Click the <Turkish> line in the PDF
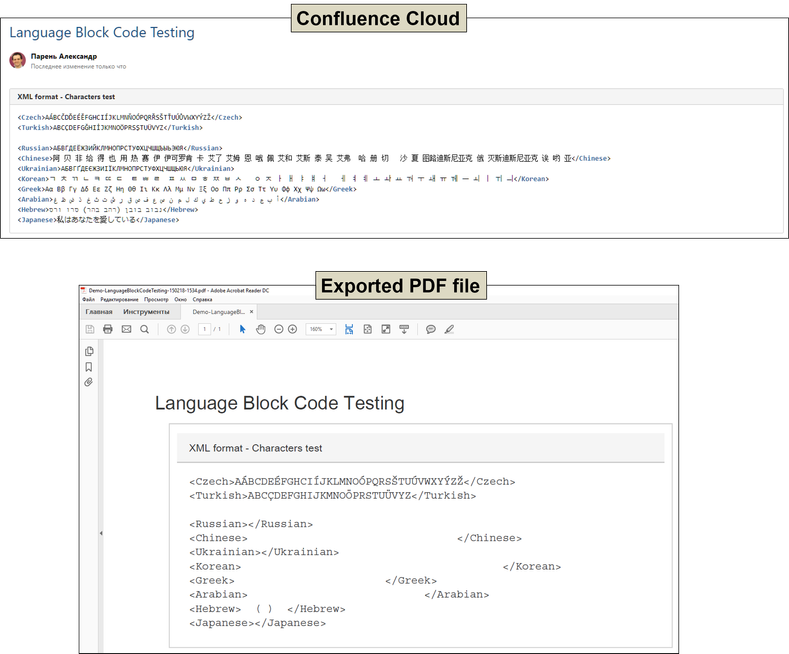 click(x=333, y=496)
